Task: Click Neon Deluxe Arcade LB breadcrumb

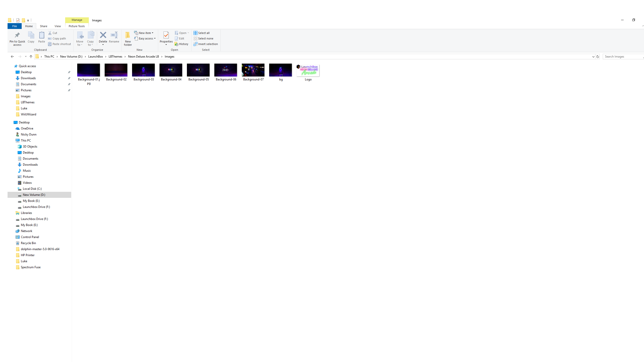Action: tap(143, 57)
